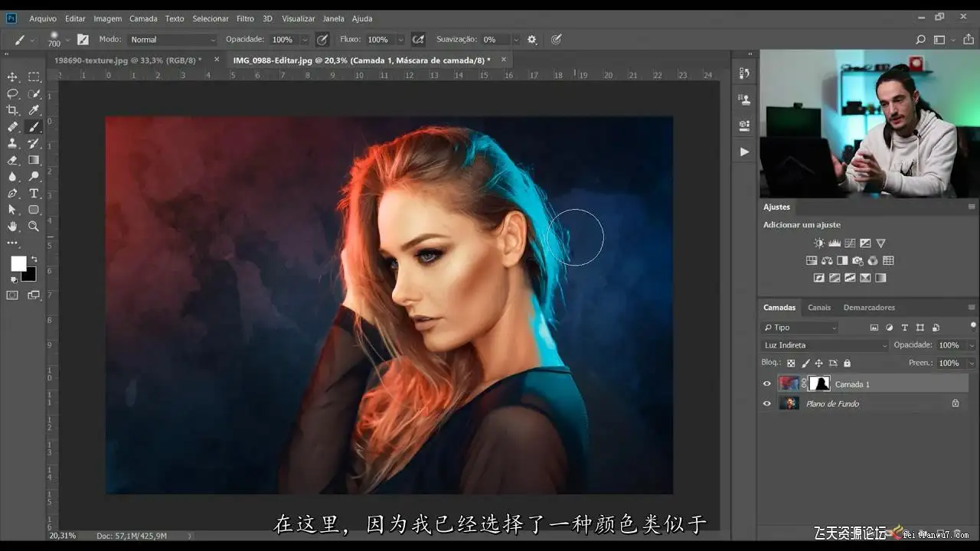
Task: Toggle visibility of Plano de Fundo layer
Action: coord(766,403)
